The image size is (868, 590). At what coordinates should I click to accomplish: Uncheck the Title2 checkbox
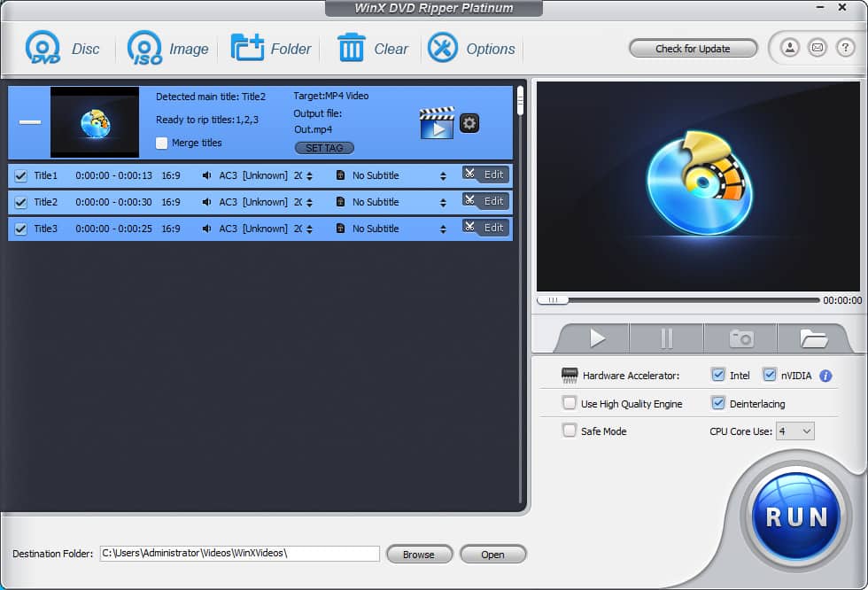click(21, 202)
